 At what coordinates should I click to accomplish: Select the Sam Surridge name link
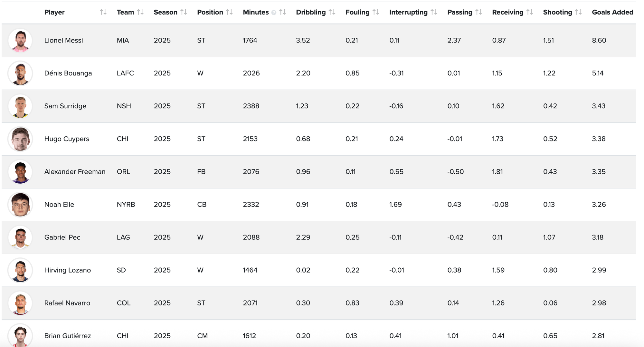pos(65,106)
